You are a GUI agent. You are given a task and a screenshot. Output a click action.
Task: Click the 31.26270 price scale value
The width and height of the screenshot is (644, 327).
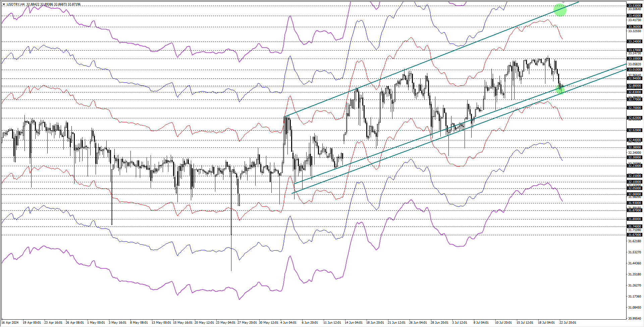(634, 285)
